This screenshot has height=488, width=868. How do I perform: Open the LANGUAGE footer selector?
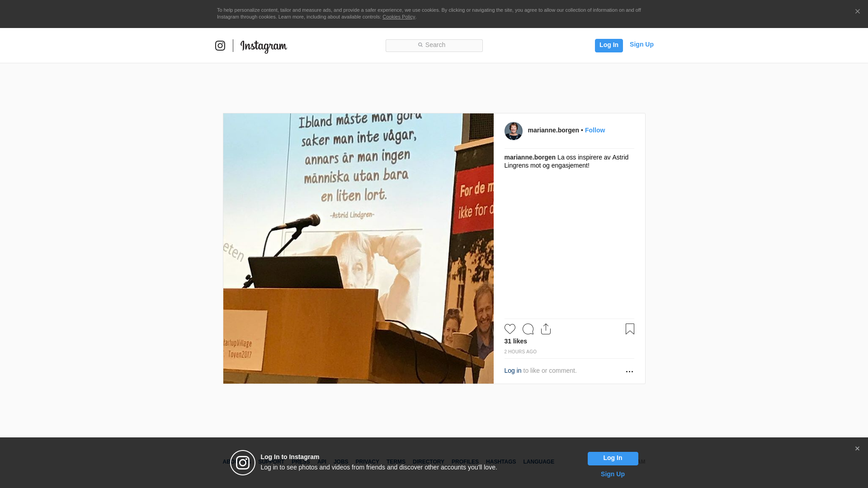click(x=538, y=462)
